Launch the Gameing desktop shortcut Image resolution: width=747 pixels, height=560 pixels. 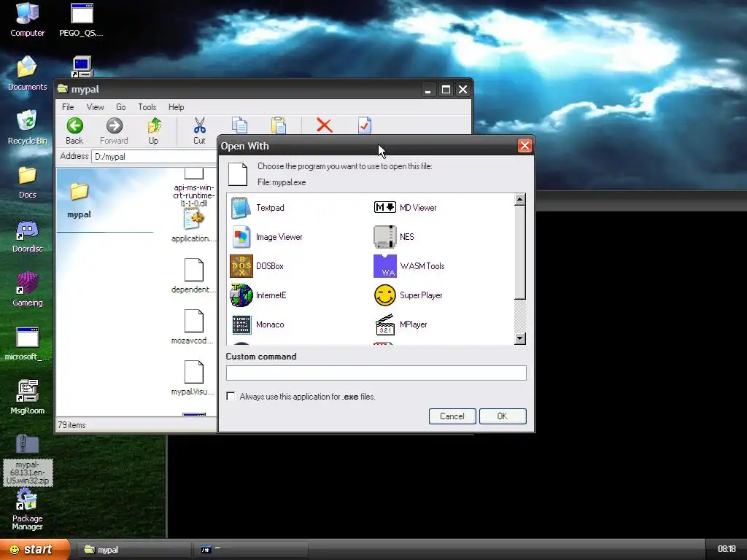[x=27, y=289]
